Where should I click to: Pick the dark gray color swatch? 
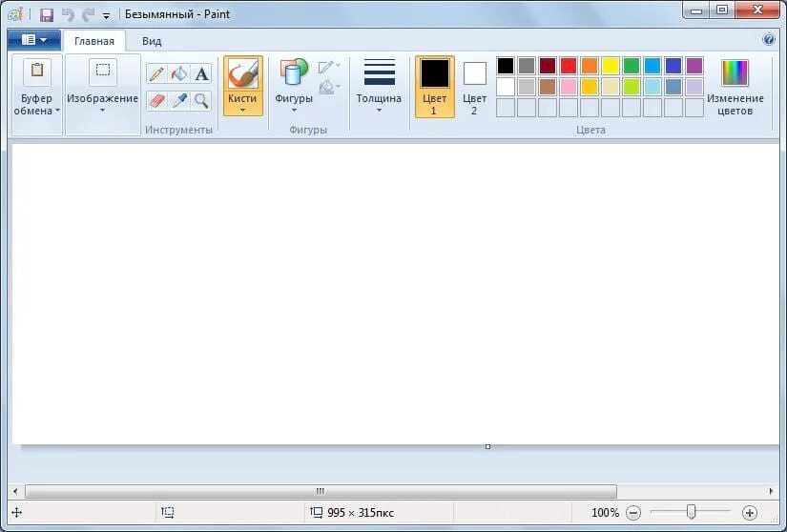tap(527, 66)
